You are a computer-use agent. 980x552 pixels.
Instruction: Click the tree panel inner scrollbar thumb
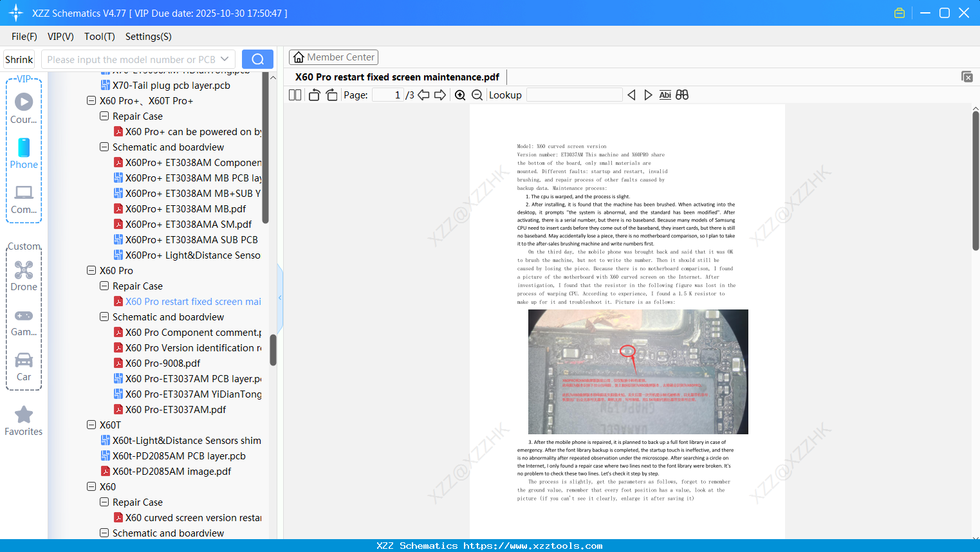click(265, 148)
